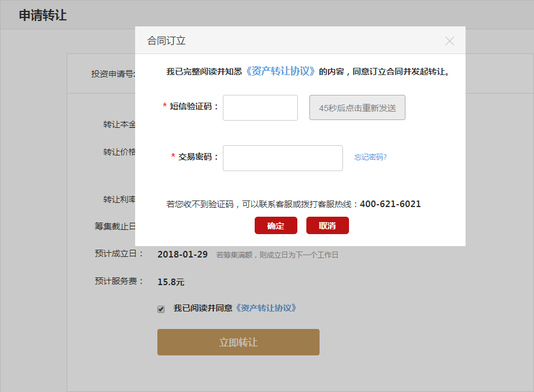
Task: Click the 合同订立 dialog title
Action: pyautogui.click(x=166, y=41)
